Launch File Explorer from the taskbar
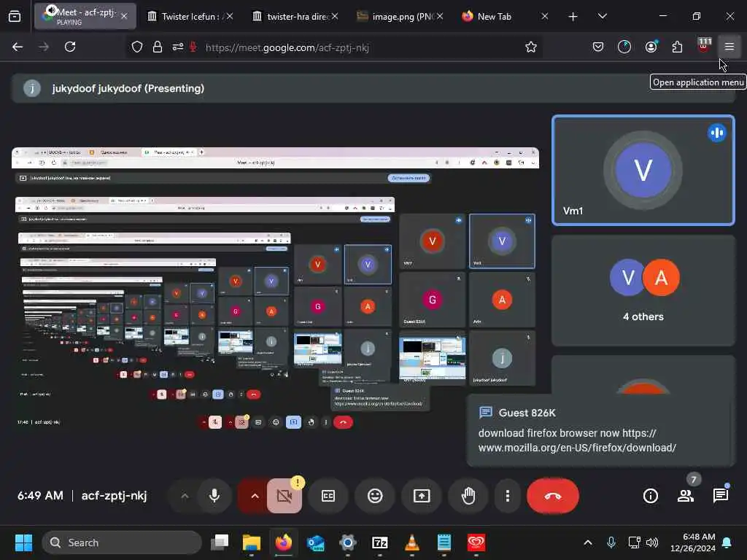 pyautogui.click(x=252, y=542)
